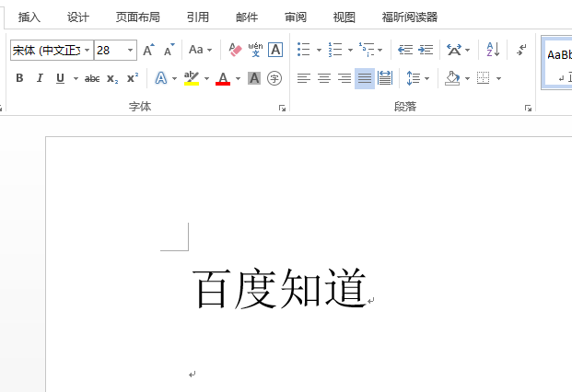Toggle character shading
The image size is (572, 392).
pyautogui.click(x=254, y=78)
